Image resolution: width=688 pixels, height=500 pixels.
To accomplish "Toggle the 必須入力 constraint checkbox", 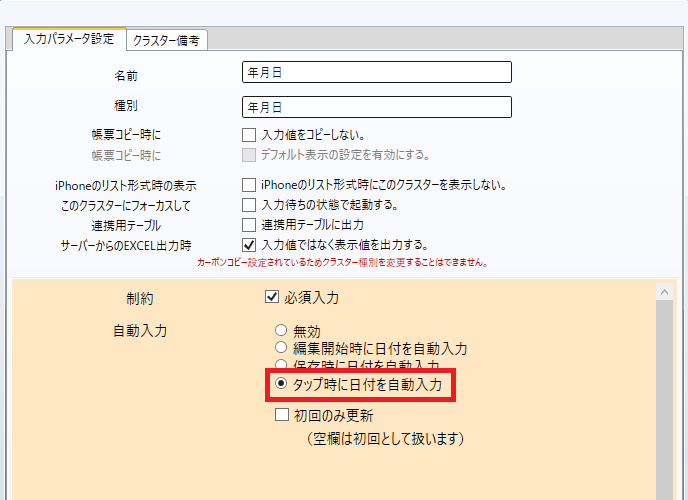I will pos(271,297).
